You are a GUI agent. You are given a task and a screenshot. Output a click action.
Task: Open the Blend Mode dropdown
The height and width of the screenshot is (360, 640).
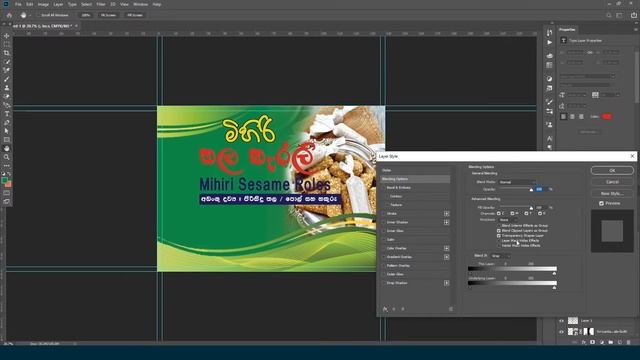pyautogui.click(x=517, y=182)
